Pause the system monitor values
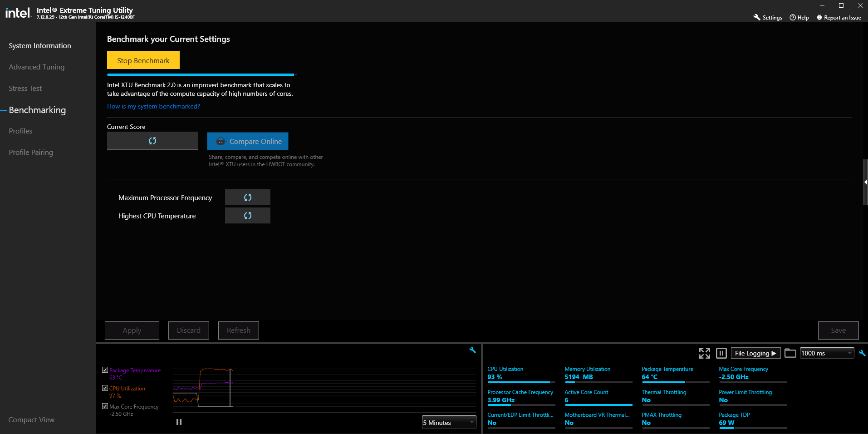 coord(721,353)
